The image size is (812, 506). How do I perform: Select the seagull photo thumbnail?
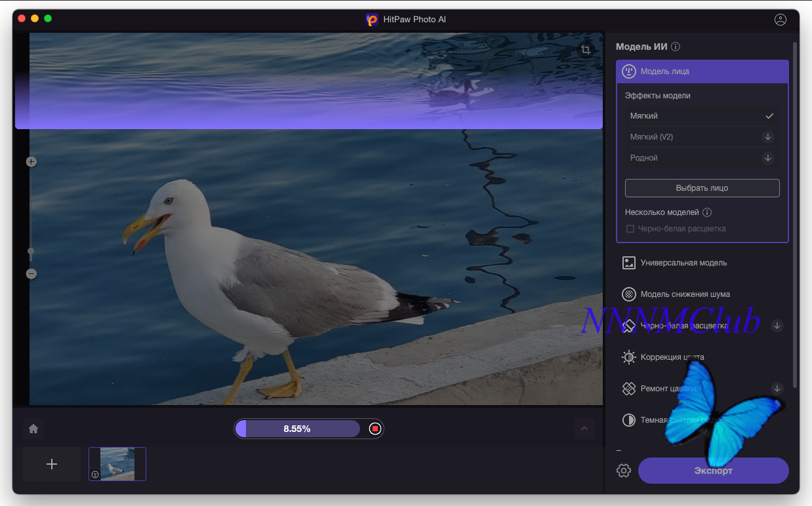point(117,464)
